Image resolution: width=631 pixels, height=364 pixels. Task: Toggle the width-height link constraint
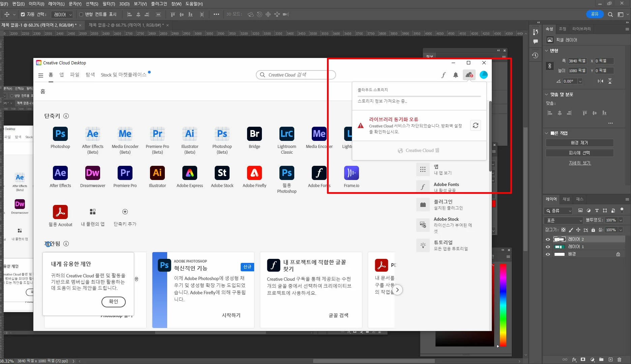pyautogui.click(x=550, y=66)
